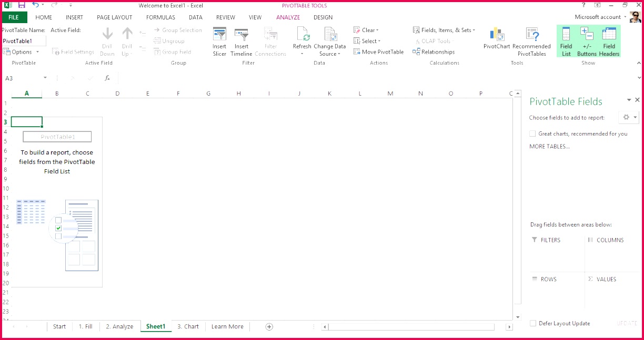644x340 pixels.
Task: Click the PivotChart icon
Action: pos(497,39)
